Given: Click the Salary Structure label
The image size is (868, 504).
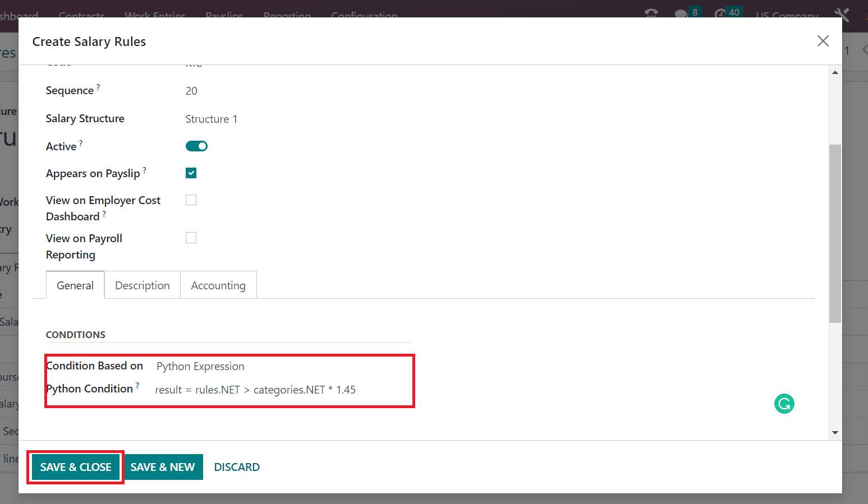Looking at the screenshot, I should coord(85,118).
